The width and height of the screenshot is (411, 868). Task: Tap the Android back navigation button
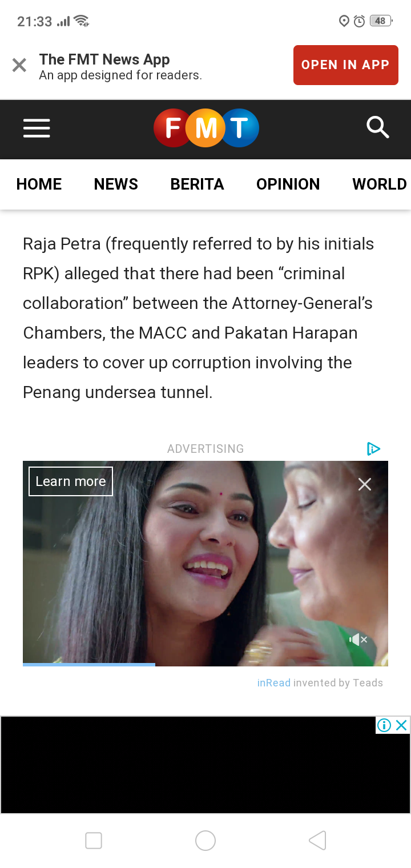click(317, 841)
